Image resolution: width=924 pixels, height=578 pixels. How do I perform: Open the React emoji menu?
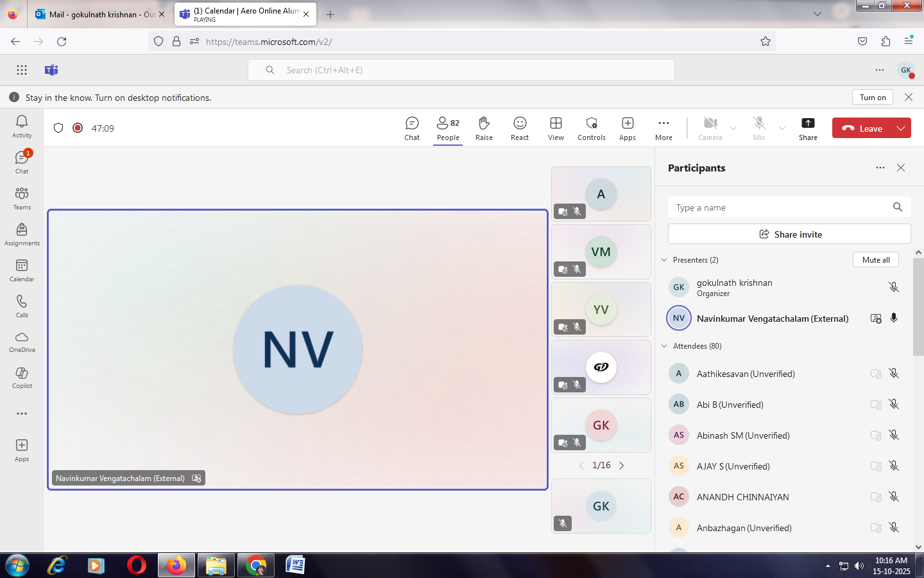(520, 128)
